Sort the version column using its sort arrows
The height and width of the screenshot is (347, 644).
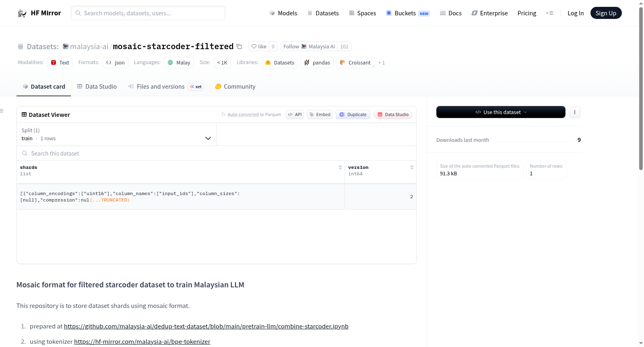[412, 167]
